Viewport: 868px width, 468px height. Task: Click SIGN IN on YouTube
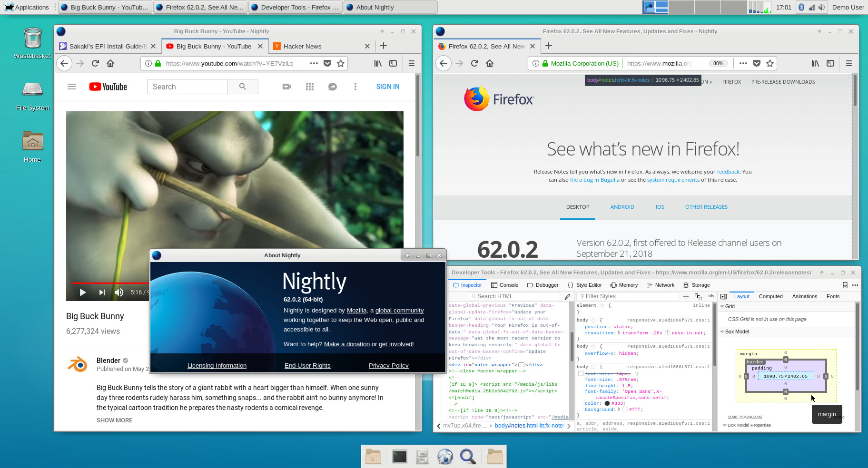pos(388,87)
